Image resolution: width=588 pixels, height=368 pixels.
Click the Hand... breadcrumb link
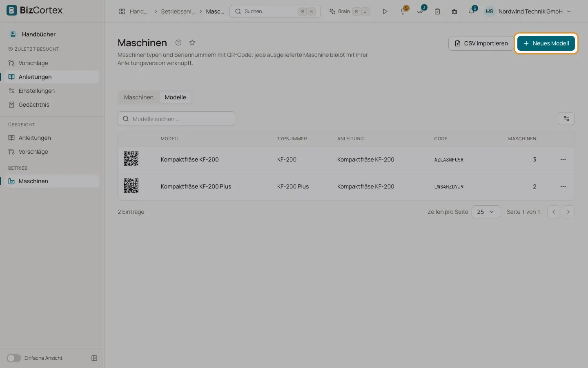click(138, 11)
